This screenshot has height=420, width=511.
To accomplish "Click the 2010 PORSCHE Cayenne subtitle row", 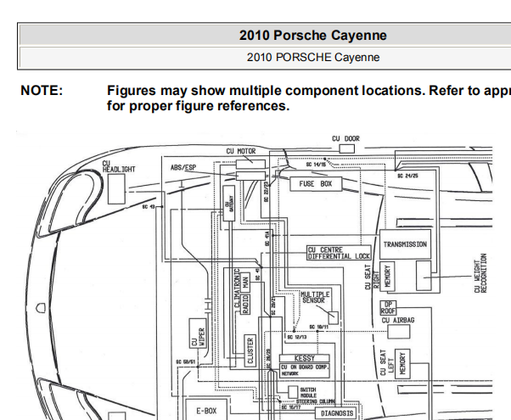I will click(312, 58).
